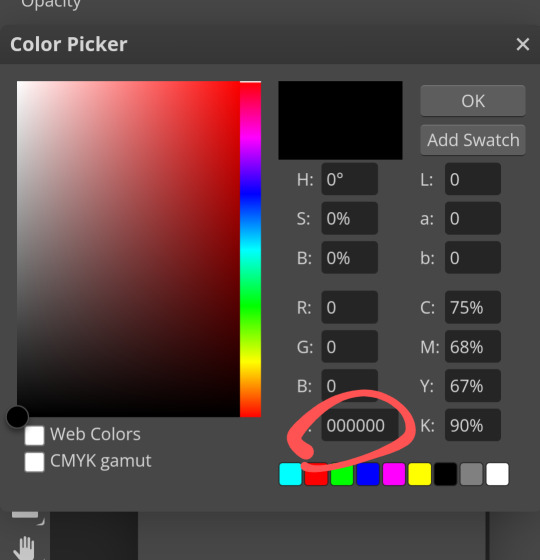The width and height of the screenshot is (540, 560).
Task: Select the white preset swatch
Action: tap(497, 474)
